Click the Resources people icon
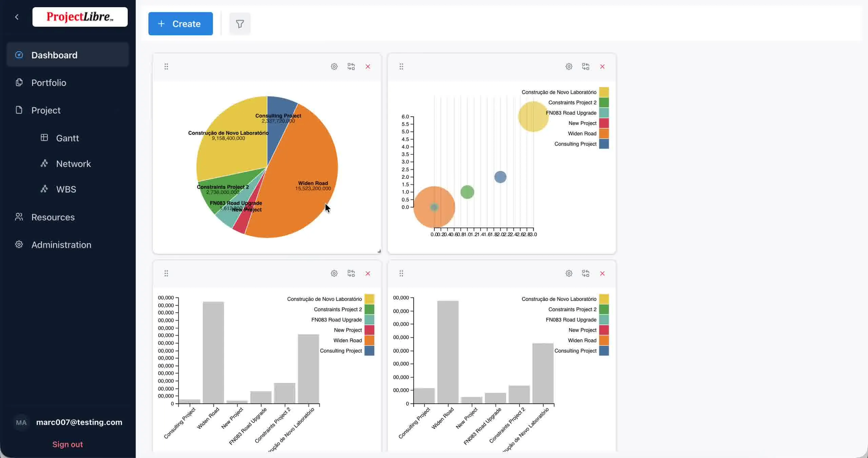The width and height of the screenshot is (868, 458). tap(19, 217)
